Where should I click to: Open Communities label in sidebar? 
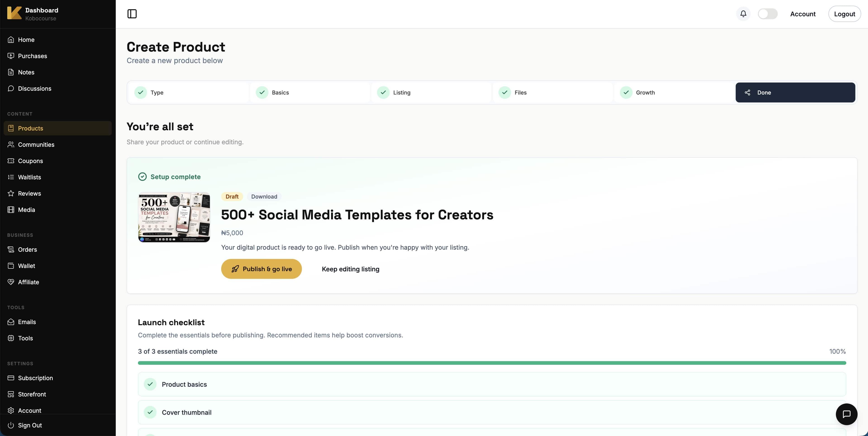click(36, 145)
